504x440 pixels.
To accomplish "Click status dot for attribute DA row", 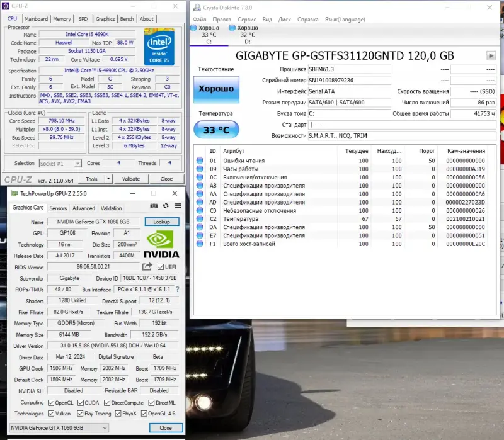I will click(x=200, y=227).
